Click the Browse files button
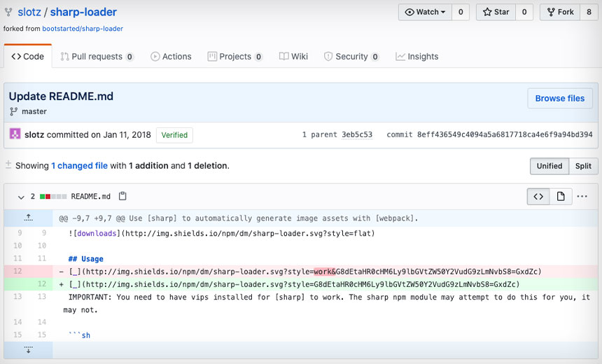 560,98
